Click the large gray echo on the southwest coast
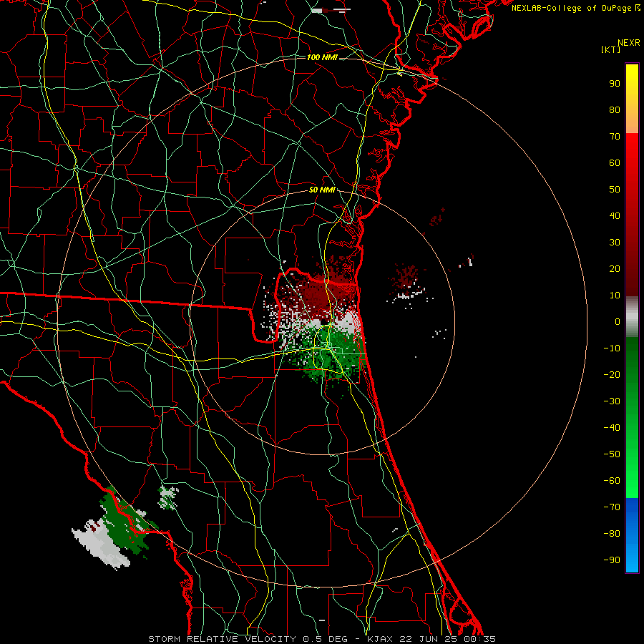This screenshot has width=644, height=644. tap(102, 543)
